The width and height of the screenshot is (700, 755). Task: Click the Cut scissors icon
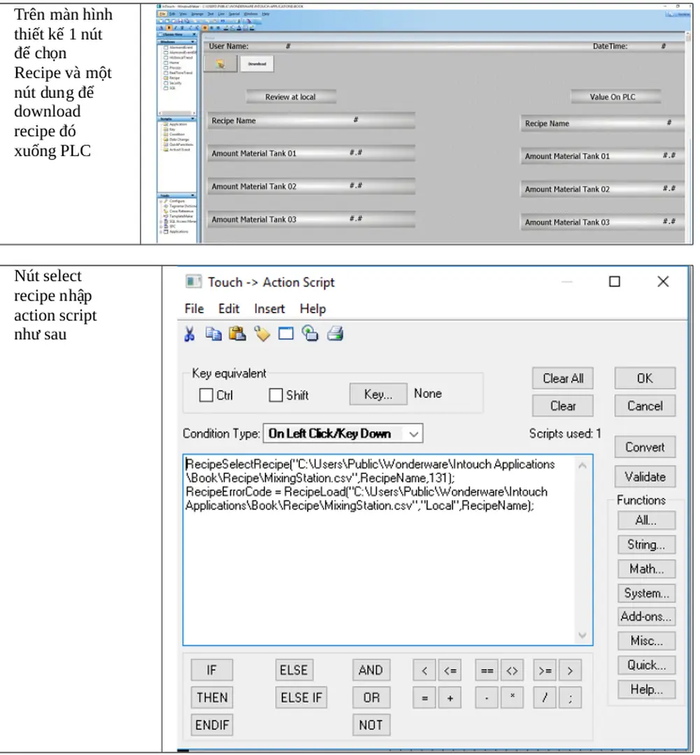tap(190, 333)
